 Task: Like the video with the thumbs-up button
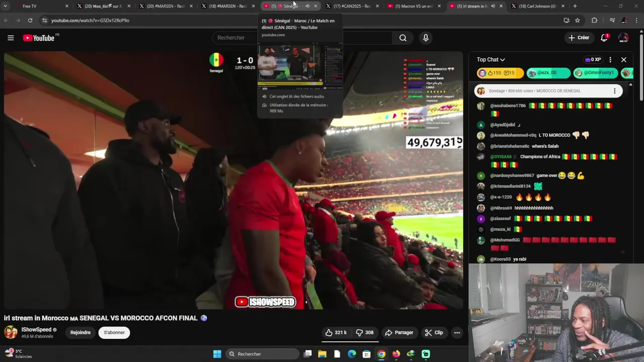[x=336, y=332]
